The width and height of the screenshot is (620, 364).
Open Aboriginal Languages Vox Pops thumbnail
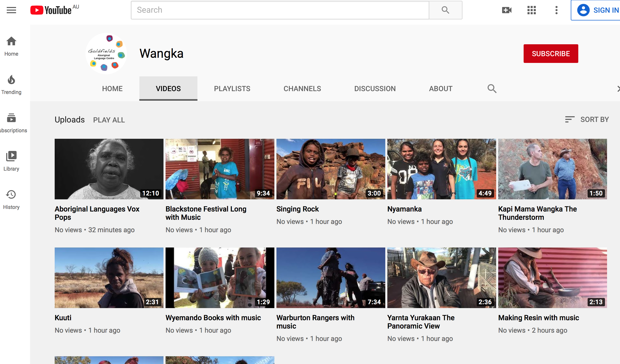pos(109,169)
